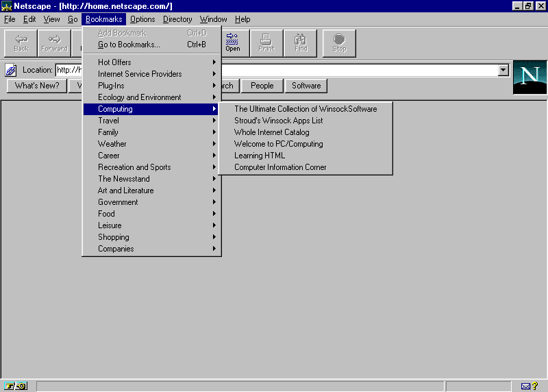Expand the Weather bookmark folder
Image resolution: width=548 pixels, height=392 pixels.
[x=152, y=144]
